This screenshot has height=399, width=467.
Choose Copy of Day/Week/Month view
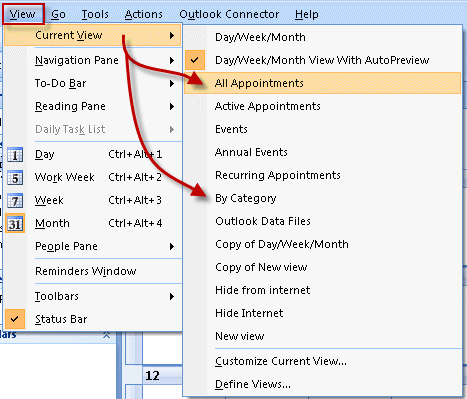tap(323, 244)
